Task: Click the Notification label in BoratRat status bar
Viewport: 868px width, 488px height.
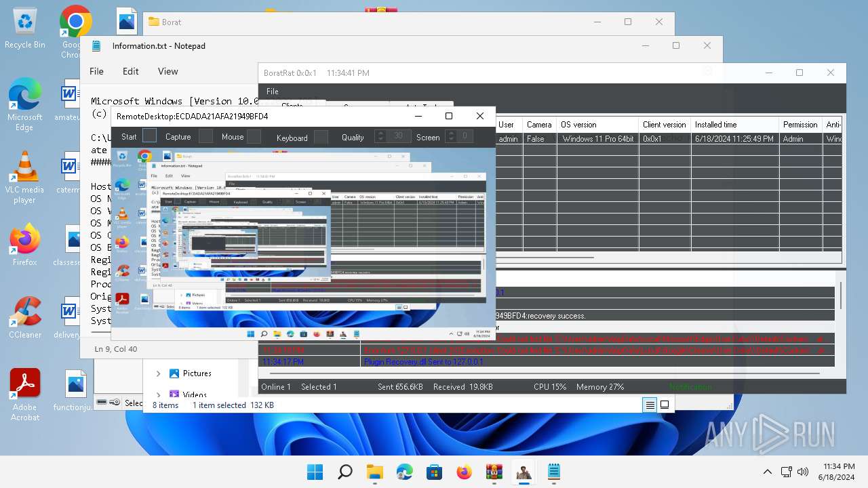Action: click(690, 387)
